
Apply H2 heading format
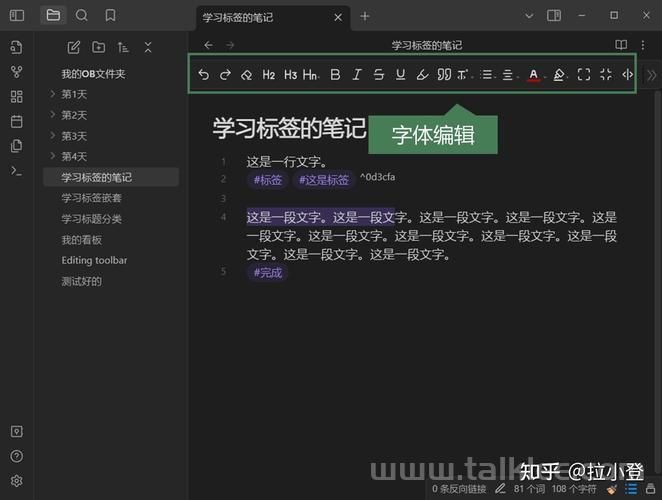tap(269, 75)
